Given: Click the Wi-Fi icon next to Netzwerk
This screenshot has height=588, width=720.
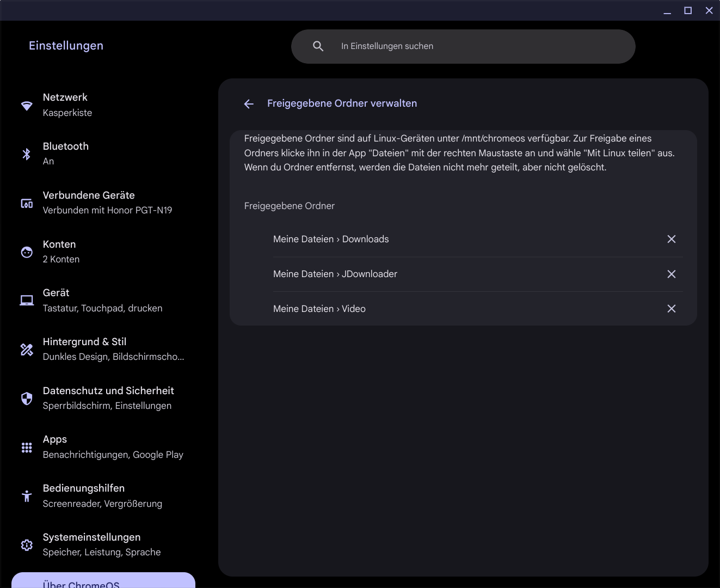Looking at the screenshot, I should click(27, 106).
